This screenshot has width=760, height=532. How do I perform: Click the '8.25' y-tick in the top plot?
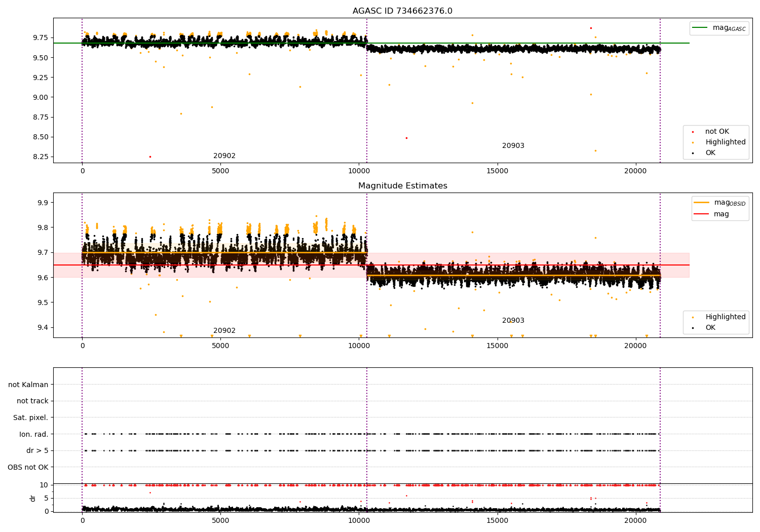[x=41, y=157]
